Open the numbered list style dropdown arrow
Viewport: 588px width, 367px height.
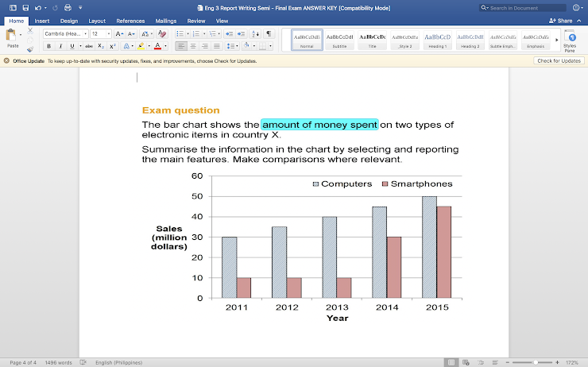click(204, 33)
